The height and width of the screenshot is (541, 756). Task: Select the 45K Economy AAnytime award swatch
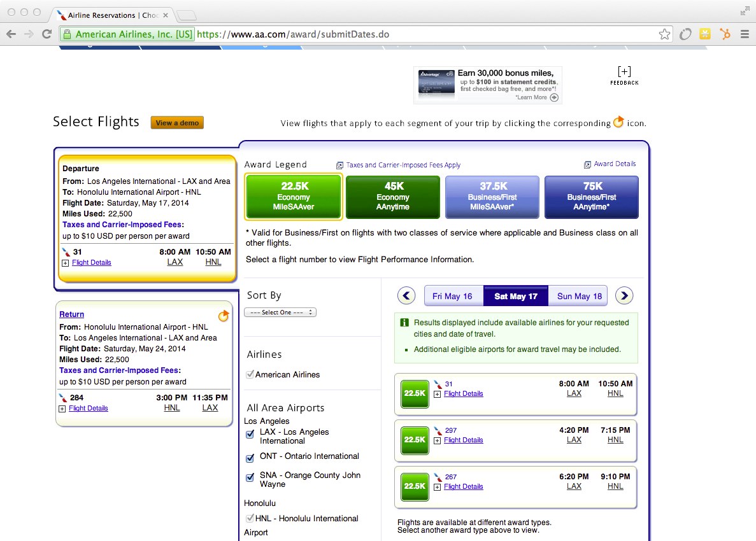point(392,197)
